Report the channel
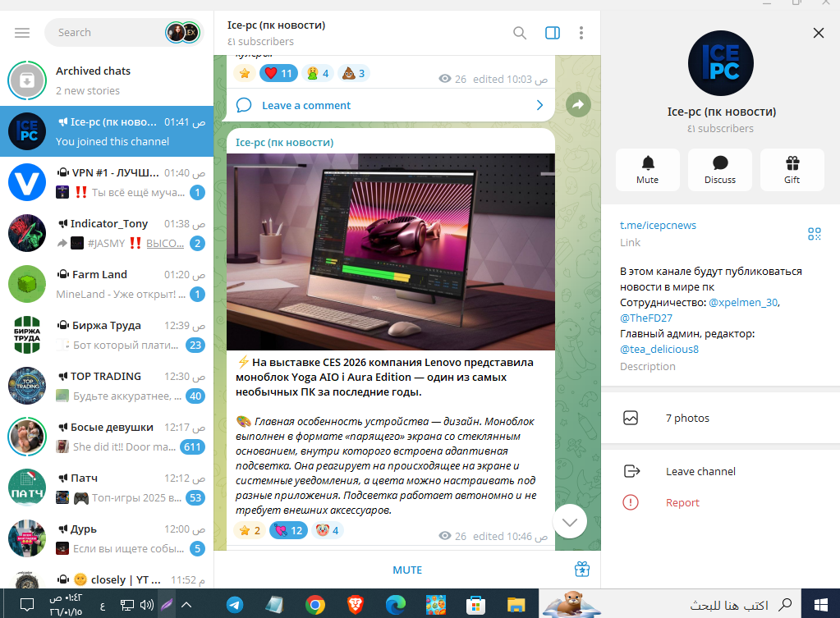The height and width of the screenshot is (618, 840). [721, 502]
